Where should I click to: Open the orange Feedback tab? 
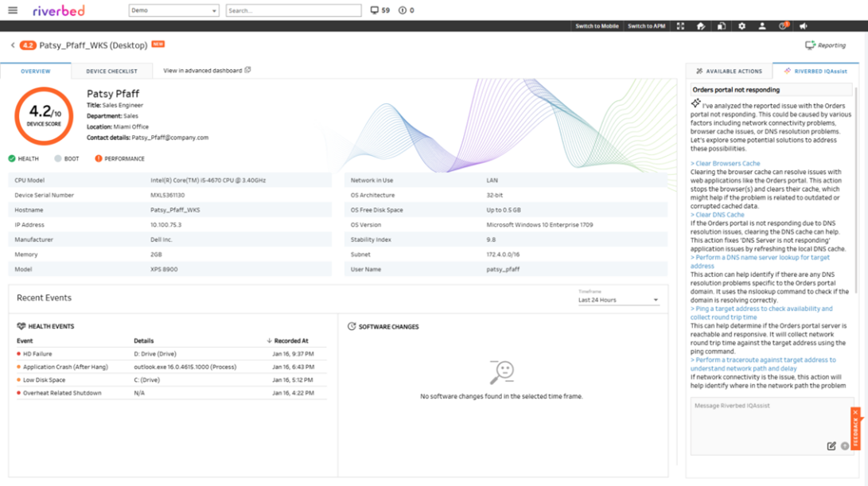point(856,432)
